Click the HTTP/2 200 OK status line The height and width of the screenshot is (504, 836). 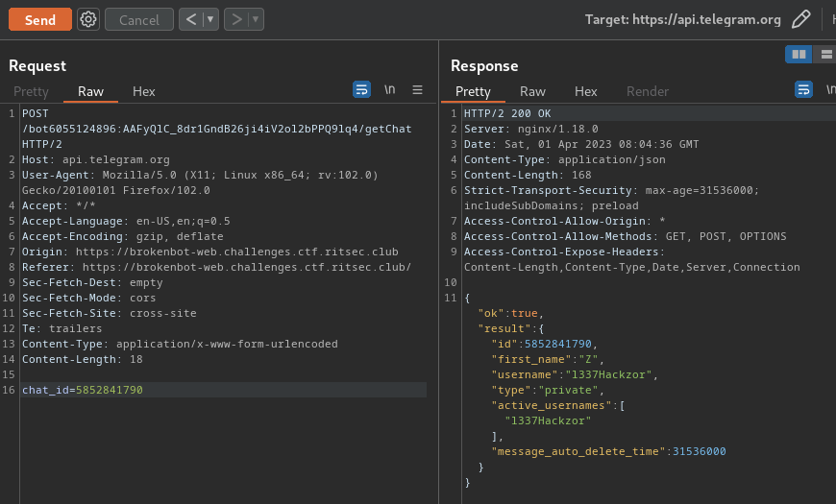click(x=507, y=113)
